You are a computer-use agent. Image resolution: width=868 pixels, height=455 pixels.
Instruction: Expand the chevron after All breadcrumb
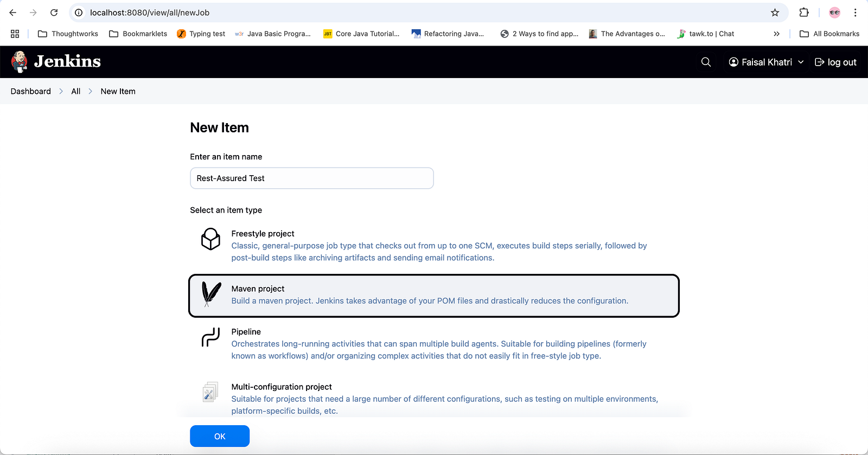[x=91, y=91]
